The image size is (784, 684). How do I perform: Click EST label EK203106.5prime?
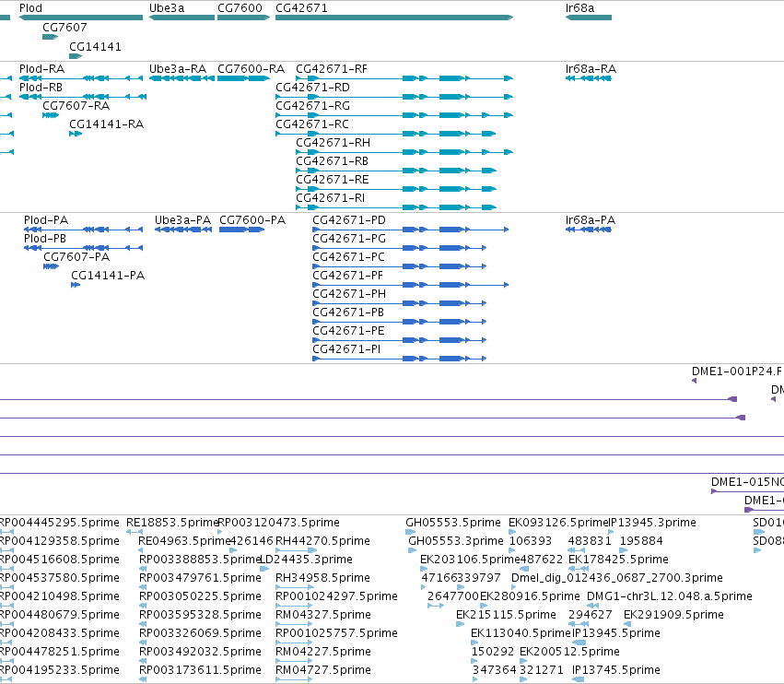[x=470, y=560]
